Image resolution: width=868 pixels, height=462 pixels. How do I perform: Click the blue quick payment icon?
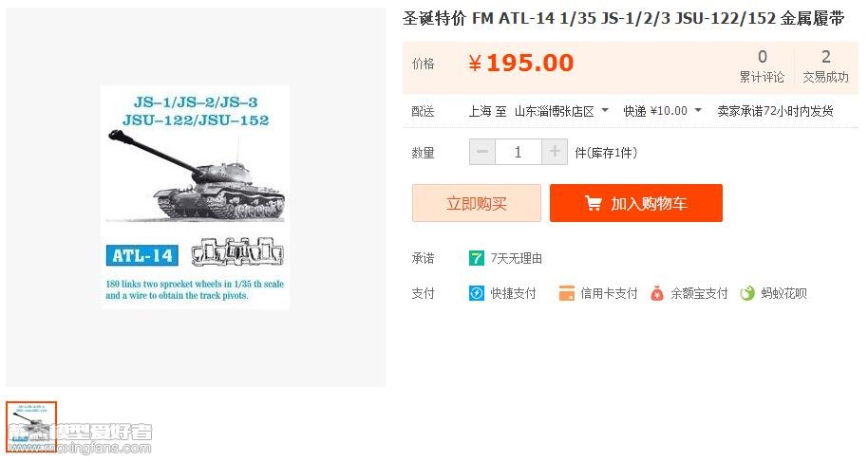click(476, 293)
